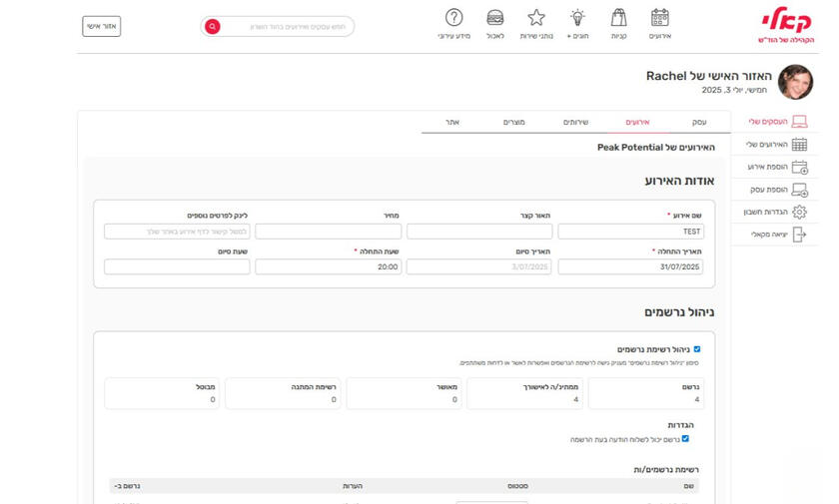Open the Products (מוצרים) tab

pos(513,122)
